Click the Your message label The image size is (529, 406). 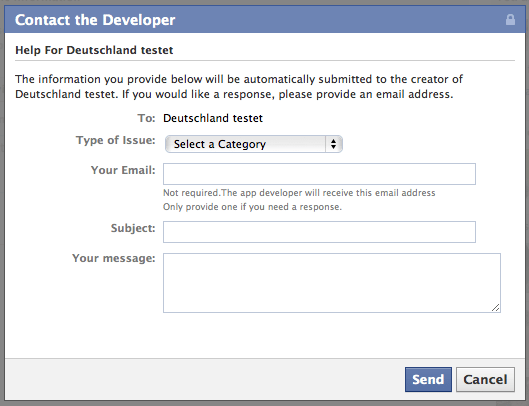[x=114, y=258]
